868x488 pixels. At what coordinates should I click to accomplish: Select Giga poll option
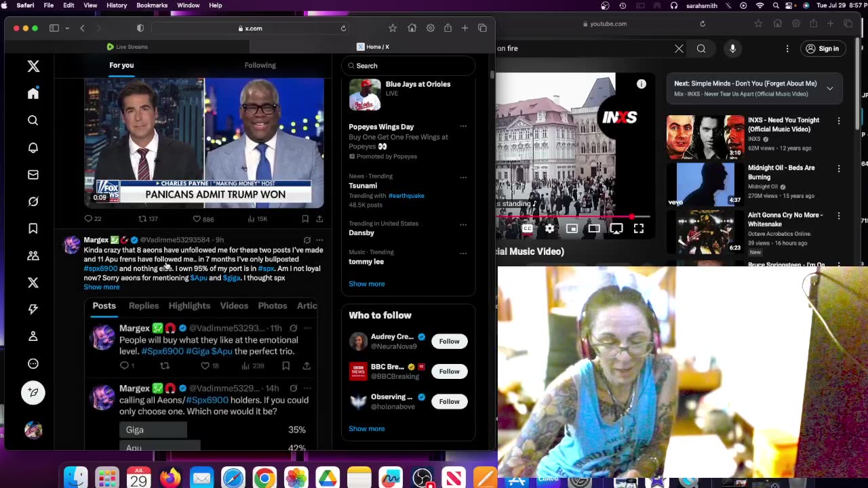pos(153,430)
